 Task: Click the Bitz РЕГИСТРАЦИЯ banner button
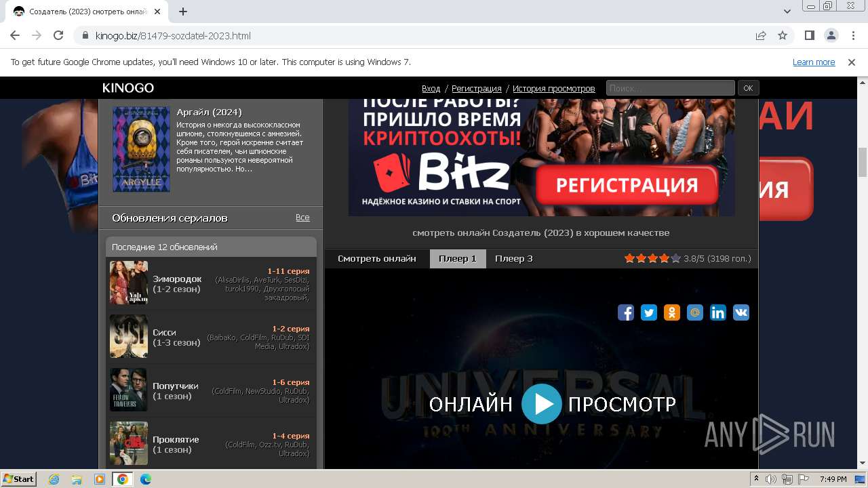tap(627, 184)
